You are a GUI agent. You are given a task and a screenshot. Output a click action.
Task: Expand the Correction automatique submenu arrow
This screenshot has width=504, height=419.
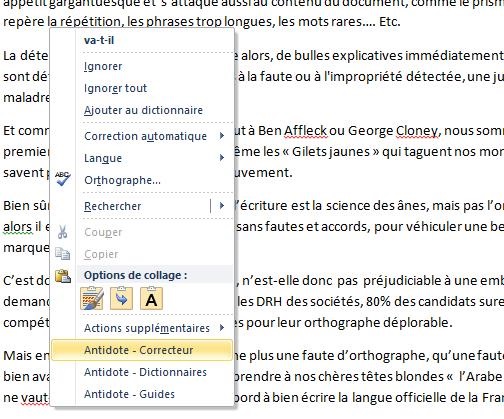coord(222,136)
